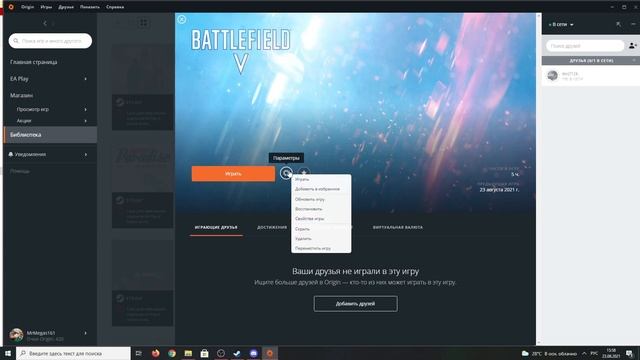Select Скрыть in the context menu
This screenshot has width=640, height=360.
pyautogui.click(x=321, y=229)
